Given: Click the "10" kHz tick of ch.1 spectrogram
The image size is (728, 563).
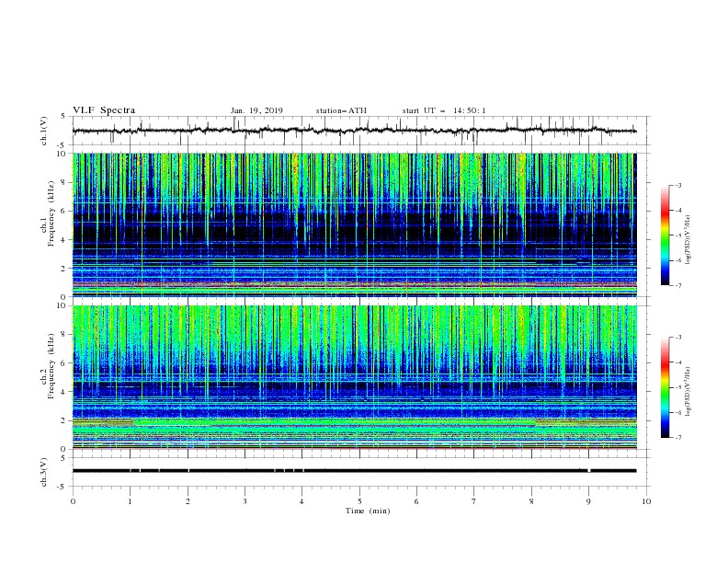Looking at the screenshot, I should coord(63,154).
